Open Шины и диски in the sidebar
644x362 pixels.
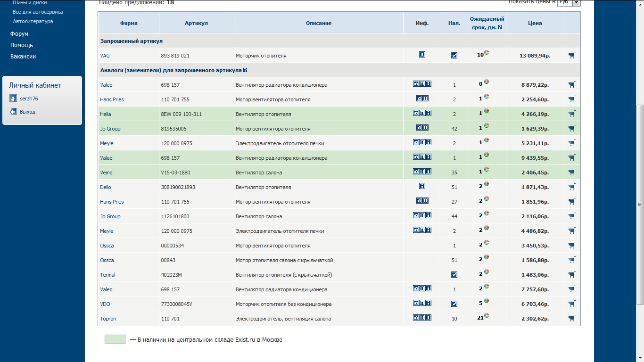[x=30, y=3]
